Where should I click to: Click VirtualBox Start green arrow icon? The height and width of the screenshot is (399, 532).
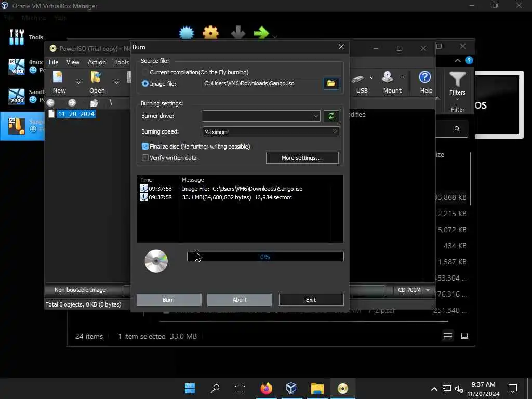point(261,33)
